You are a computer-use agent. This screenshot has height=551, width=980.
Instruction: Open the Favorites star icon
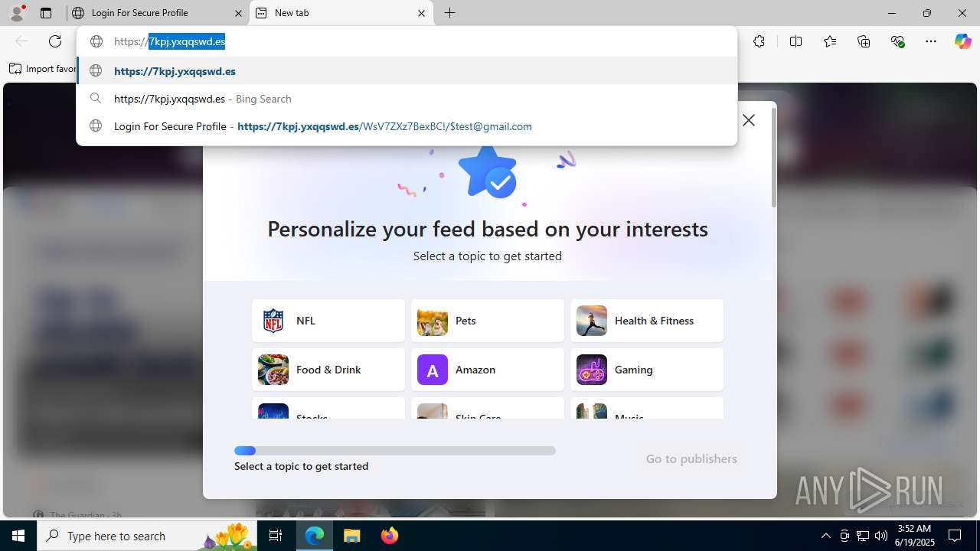[830, 41]
